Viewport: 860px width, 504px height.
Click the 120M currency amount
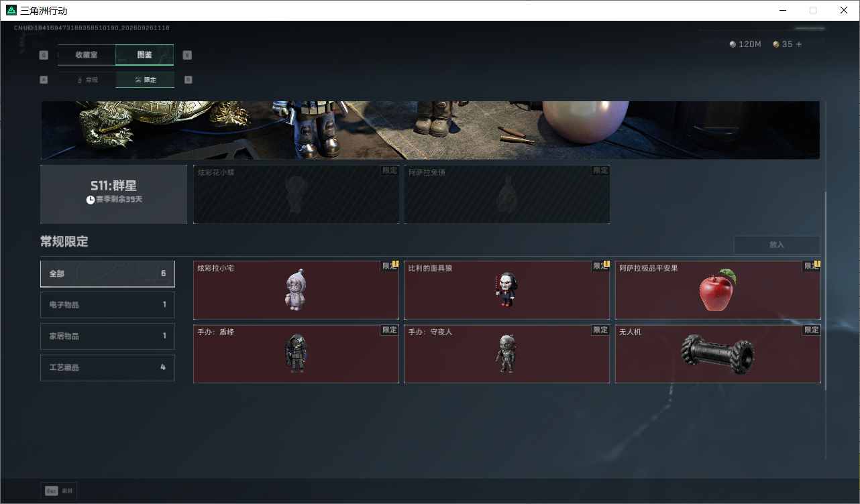pos(749,44)
